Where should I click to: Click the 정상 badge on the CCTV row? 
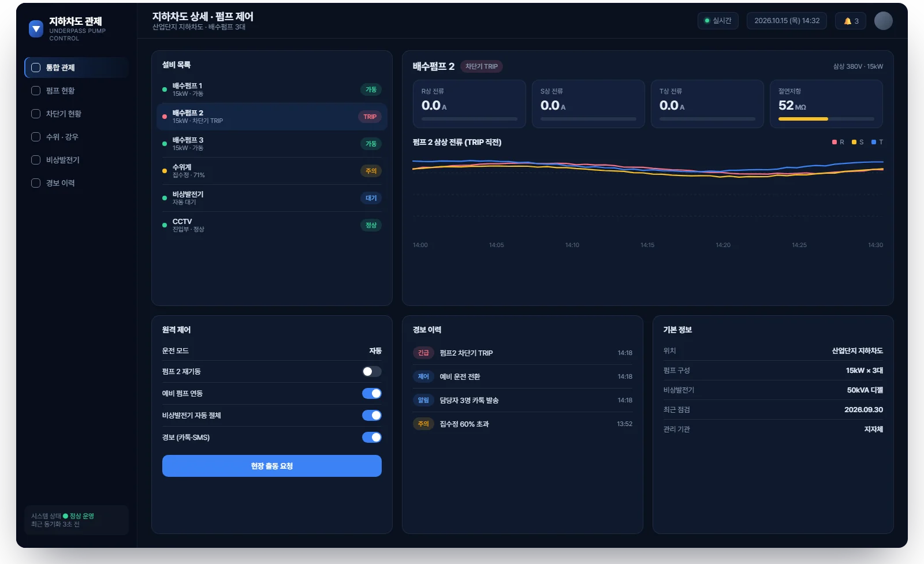pyautogui.click(x=371, y=225)
